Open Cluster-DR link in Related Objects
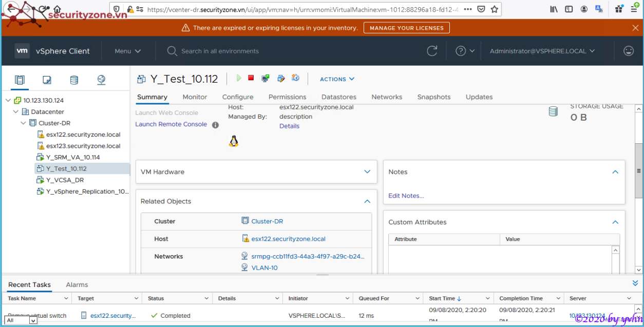 (267, 221)
